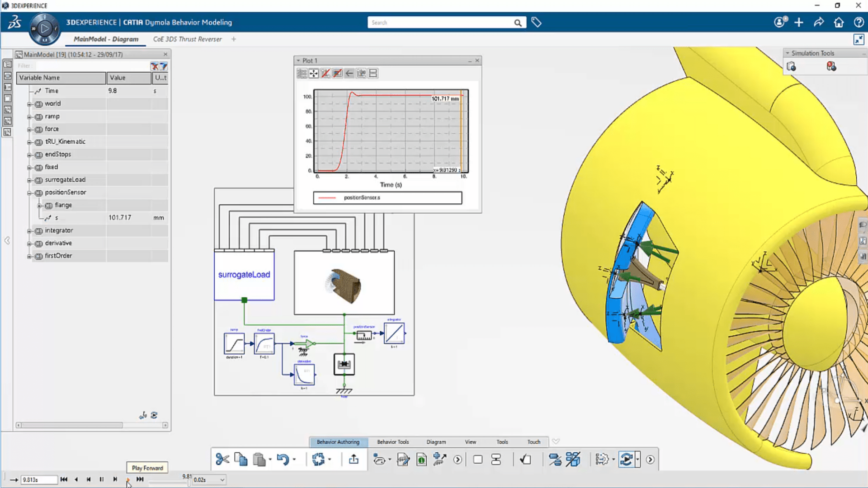Click the first Simulation Tools panel icon
This screenshot has height=488, width=868.
click(791, 67)
